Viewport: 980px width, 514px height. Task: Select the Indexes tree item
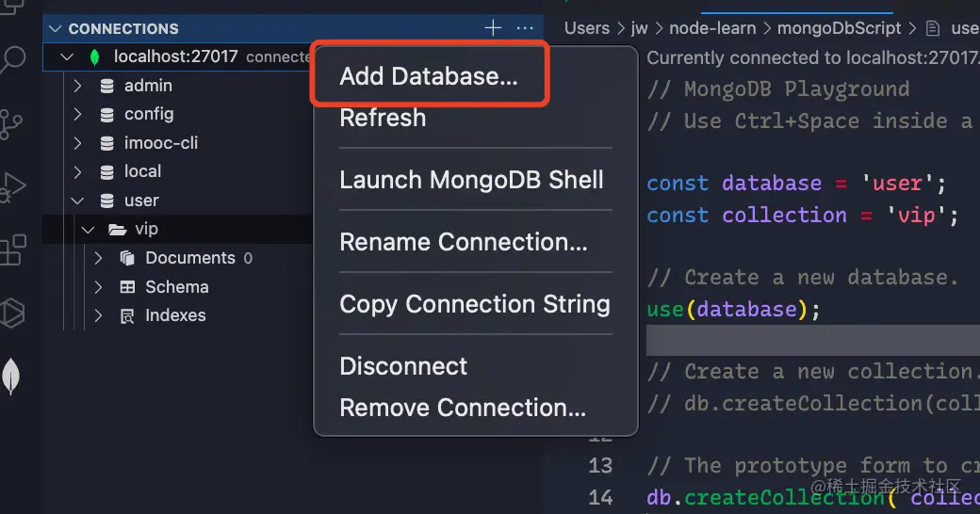pyautogui.click(x=174, y=315)
